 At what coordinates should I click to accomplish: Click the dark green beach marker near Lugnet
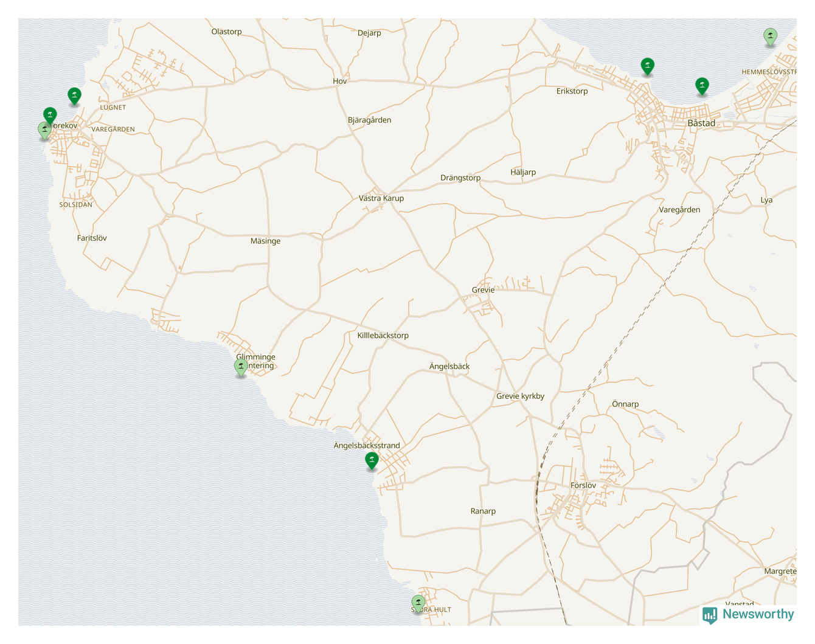(x=74, y=96)
